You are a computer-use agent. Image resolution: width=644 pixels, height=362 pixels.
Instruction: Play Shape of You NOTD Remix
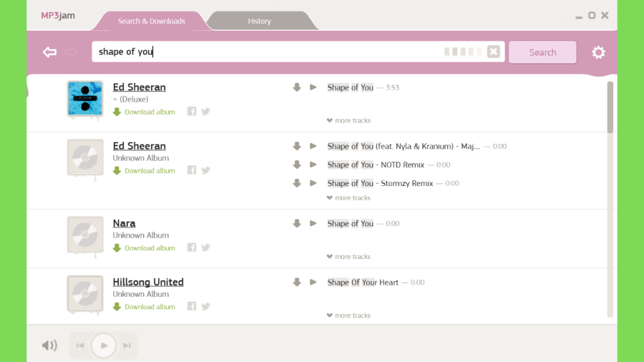tap(313, 165)
